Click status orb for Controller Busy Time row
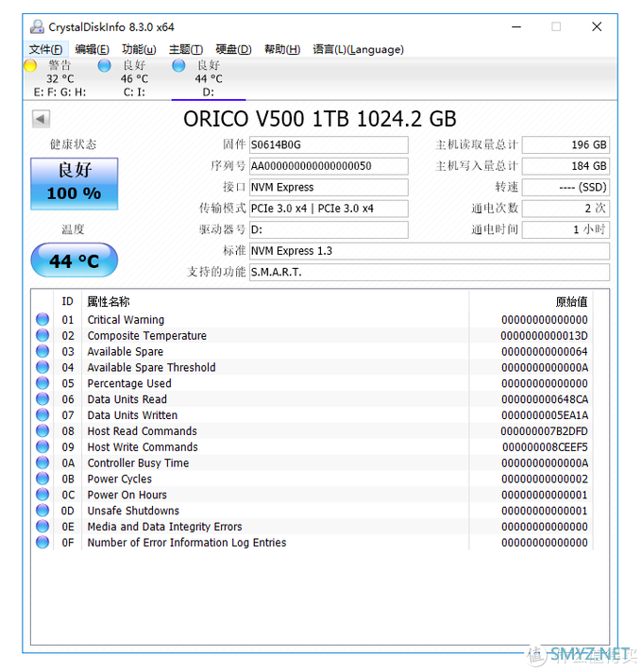The image size is (642, 672). tap(42, 462)
